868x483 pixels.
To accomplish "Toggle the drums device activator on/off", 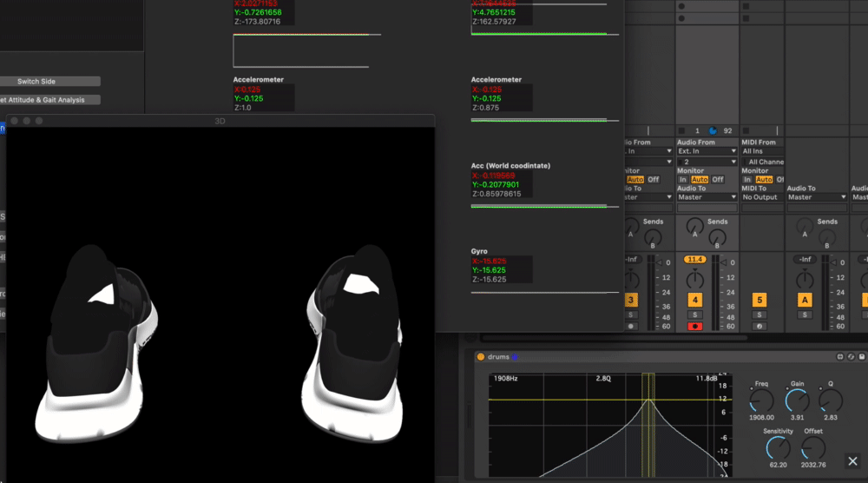I will (480, 357).
